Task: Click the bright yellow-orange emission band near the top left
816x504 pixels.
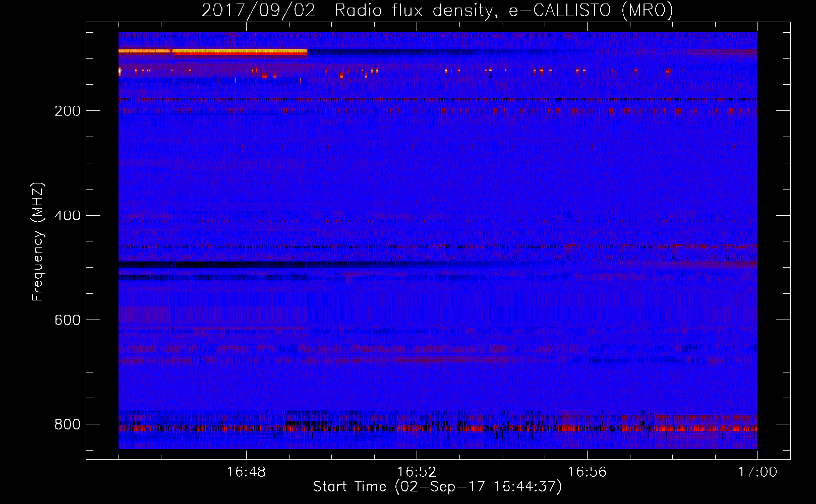Action: (x=213, y=51)
